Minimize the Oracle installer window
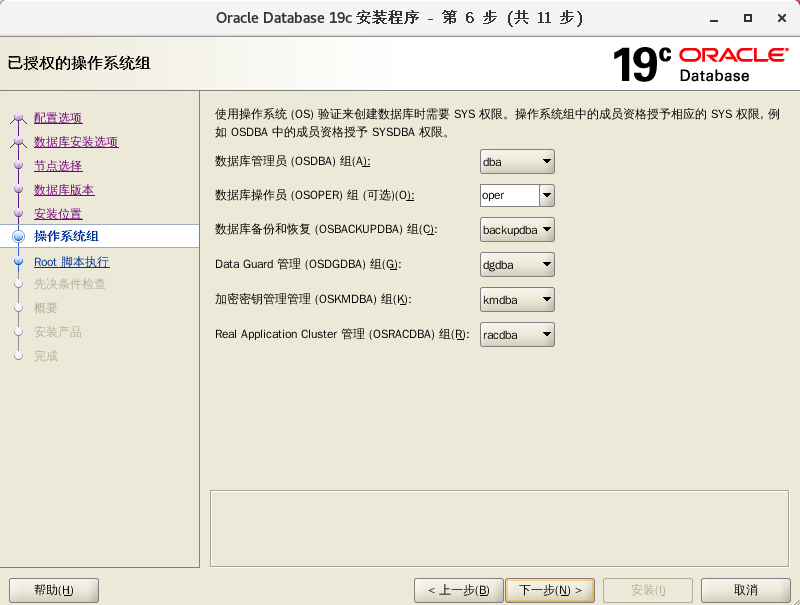The width and height of the screenshot is (800, 605). [x=714, y=18]
